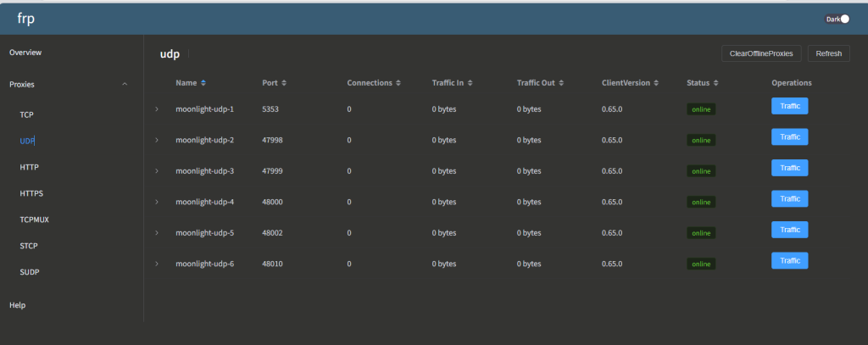Click the ClearOfflineProxies button

click(x=761, y=53)
